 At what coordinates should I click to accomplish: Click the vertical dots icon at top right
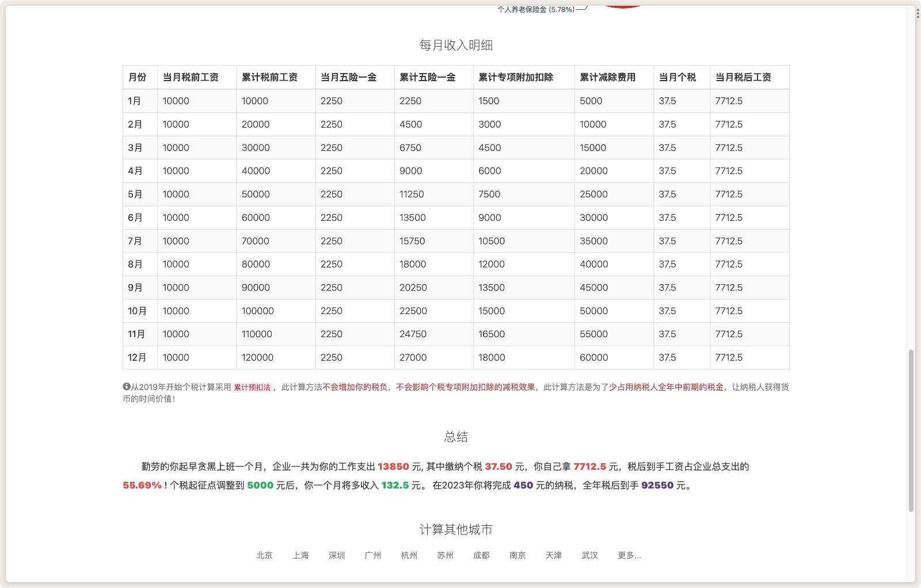coord(918,13)
